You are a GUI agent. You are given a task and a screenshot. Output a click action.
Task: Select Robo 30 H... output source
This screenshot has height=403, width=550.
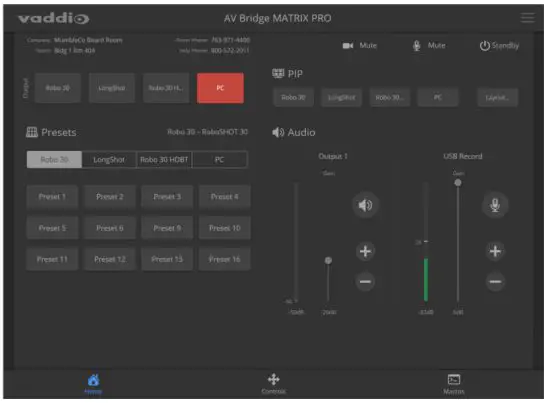tap(166, 88)
